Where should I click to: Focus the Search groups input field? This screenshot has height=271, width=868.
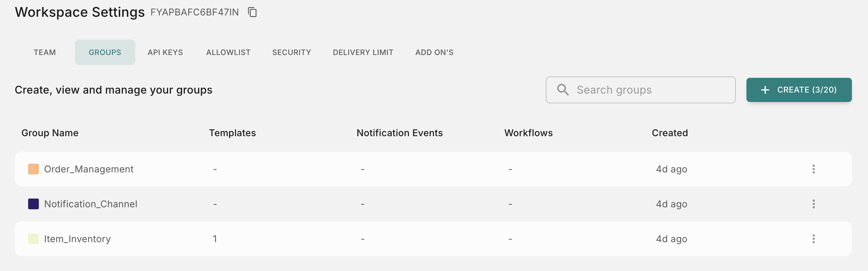coord(640,90)
